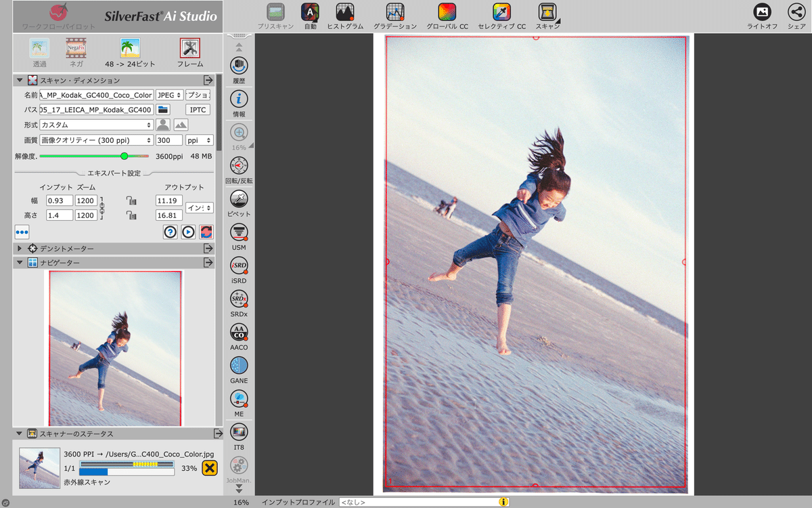Click the green resolution slider handle
The image size is (812, 508).
pos(124,156)
